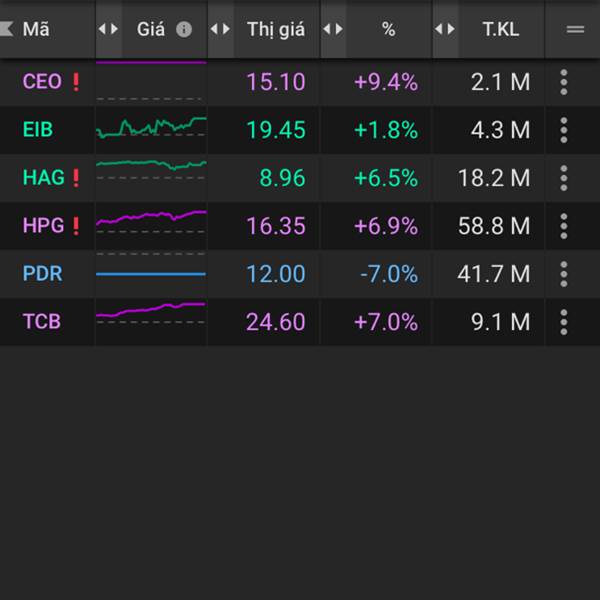Click the +6.5% change value
This screenshot has height=600, width=600.
click(386, 178)
